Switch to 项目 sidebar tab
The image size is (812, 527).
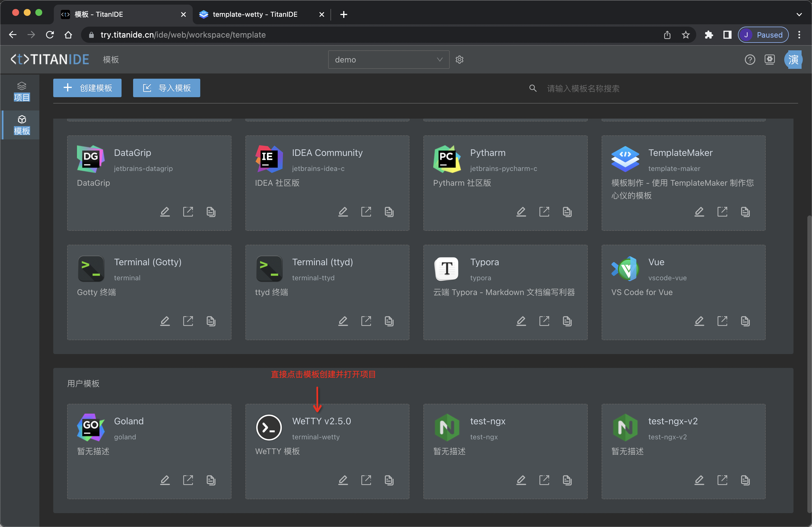tap(21, 91)
